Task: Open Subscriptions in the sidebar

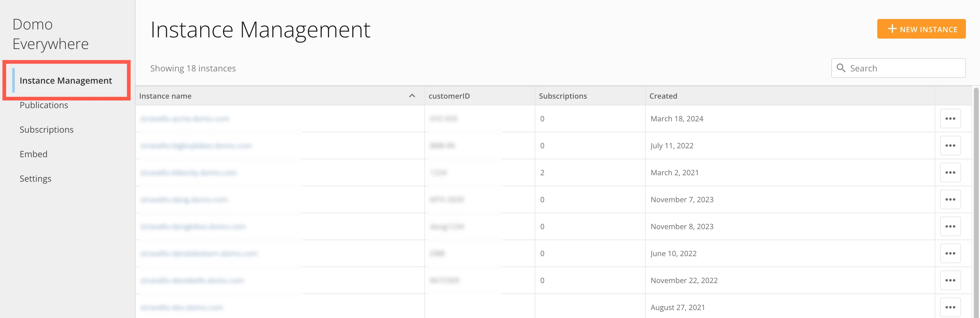Action: pos(46,130)
